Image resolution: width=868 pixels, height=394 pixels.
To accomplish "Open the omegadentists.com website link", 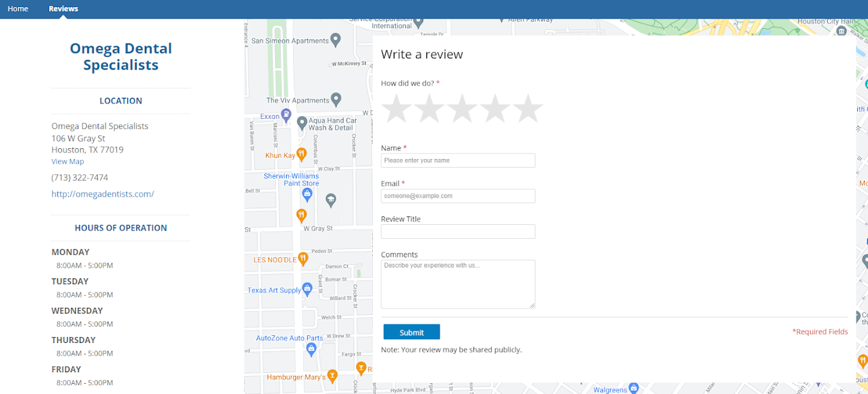I will pyautogui.click(x=103, y=194).
